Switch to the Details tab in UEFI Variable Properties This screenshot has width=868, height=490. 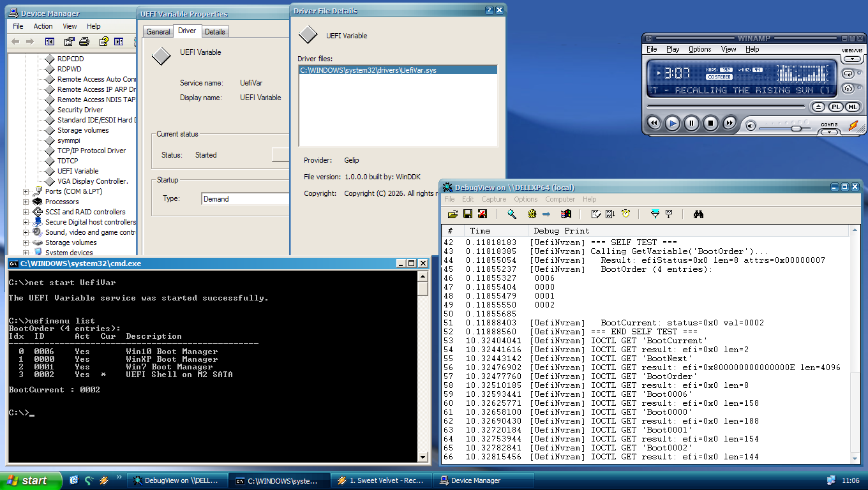point(215,32)
